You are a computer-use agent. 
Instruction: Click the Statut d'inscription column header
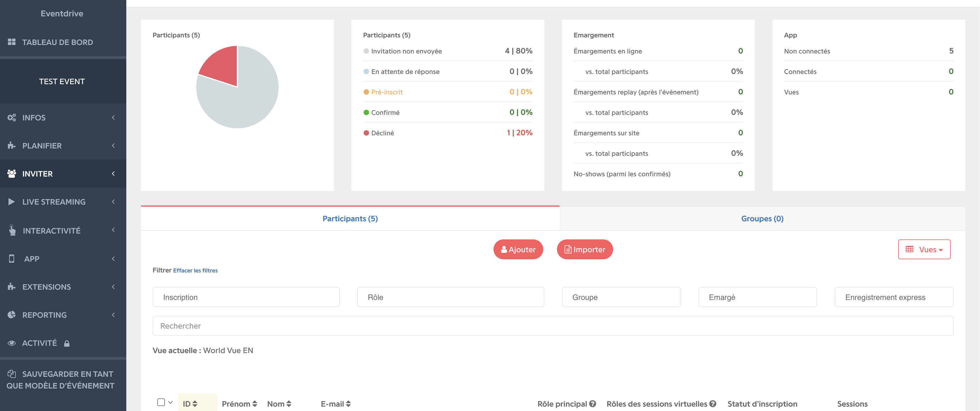[x=762, y=404]
